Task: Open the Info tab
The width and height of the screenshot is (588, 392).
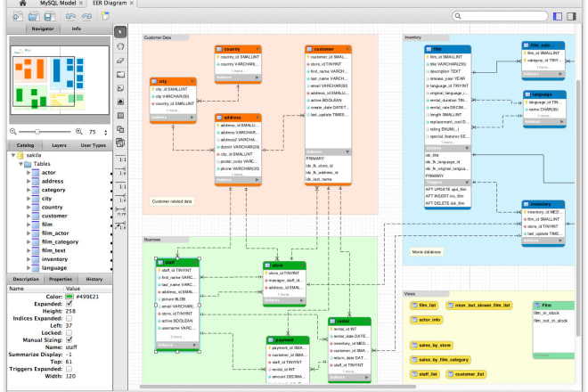Action: pyautogui.click(x=77, y=29)
